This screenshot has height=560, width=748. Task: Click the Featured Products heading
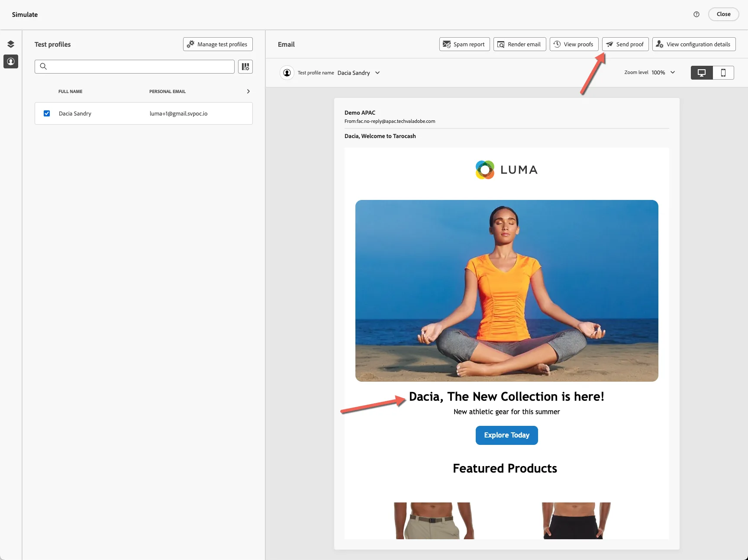pos(505,468)
